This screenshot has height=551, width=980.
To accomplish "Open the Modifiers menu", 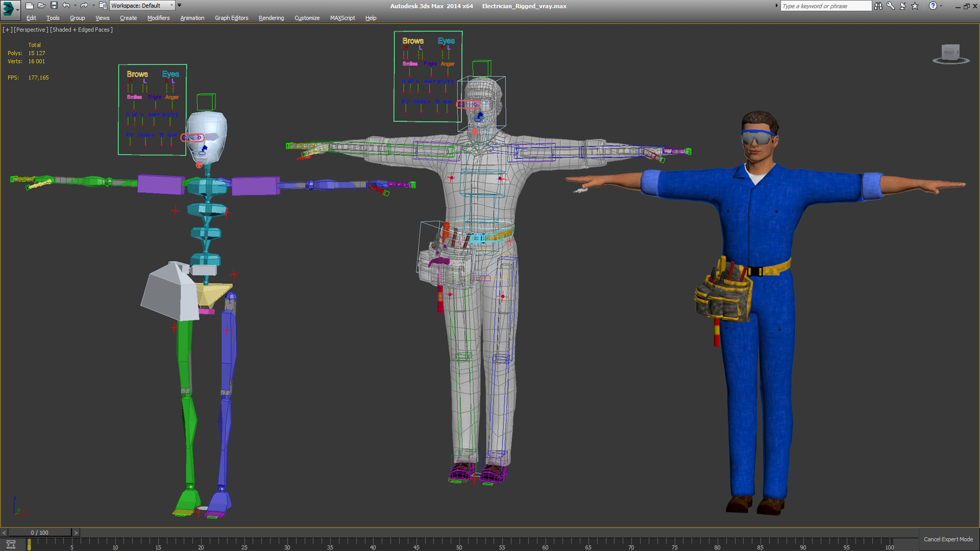I will pyautogui.click(x=158, y=18).
